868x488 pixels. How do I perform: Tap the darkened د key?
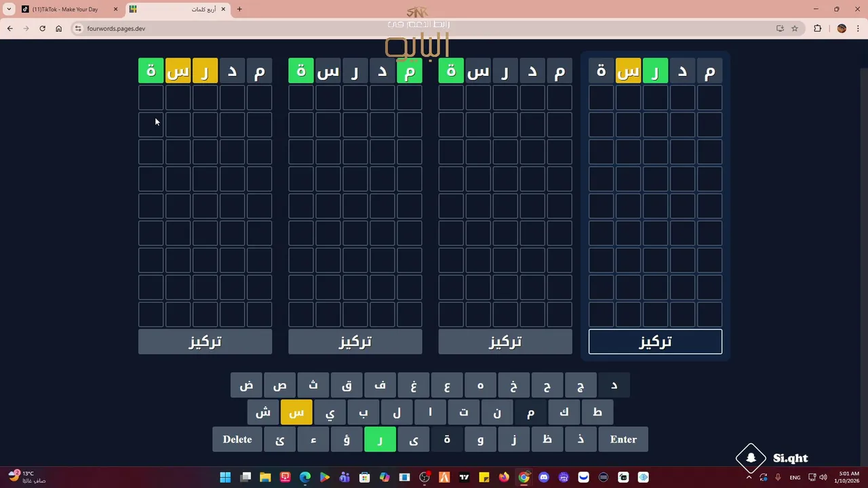point(614,385)
